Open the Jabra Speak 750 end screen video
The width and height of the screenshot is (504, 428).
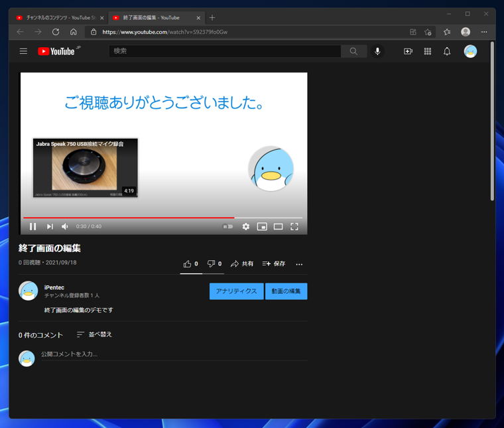85,168
